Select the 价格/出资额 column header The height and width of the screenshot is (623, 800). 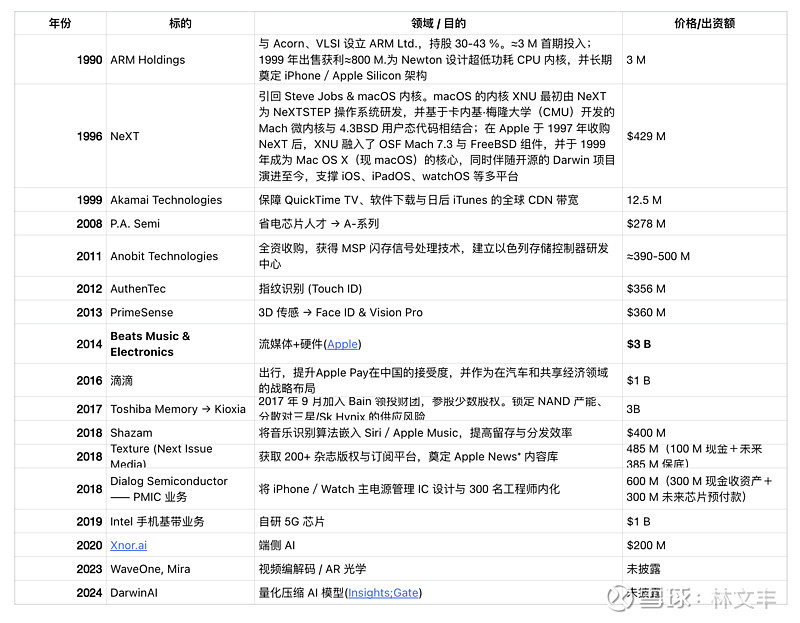point(705,23)
